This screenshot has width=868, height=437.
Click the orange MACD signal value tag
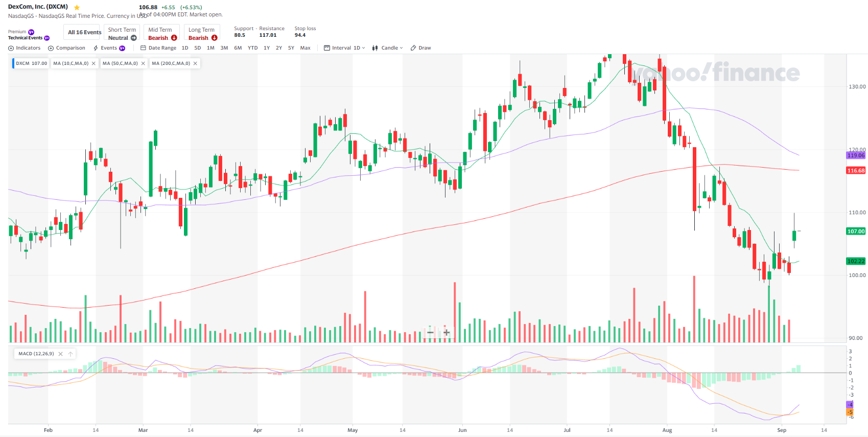coord(850,412)
